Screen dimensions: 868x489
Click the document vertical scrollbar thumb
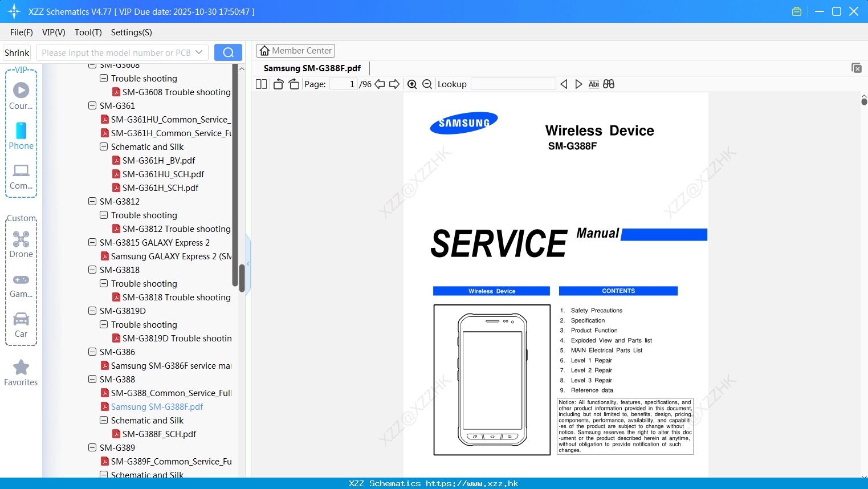(864, 101)
